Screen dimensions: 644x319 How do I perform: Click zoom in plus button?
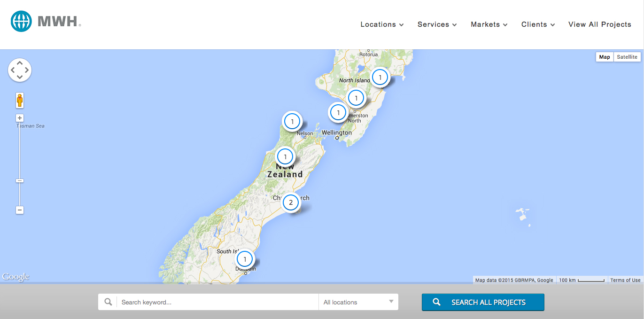point(20,118)
